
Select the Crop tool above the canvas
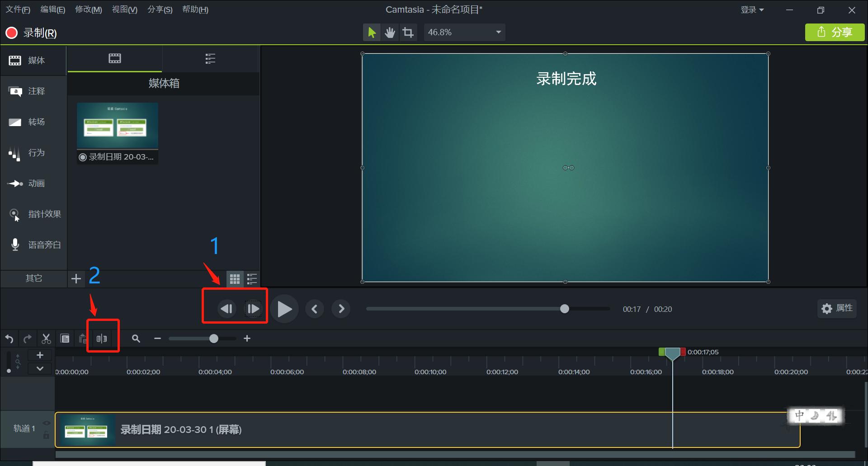408,32
